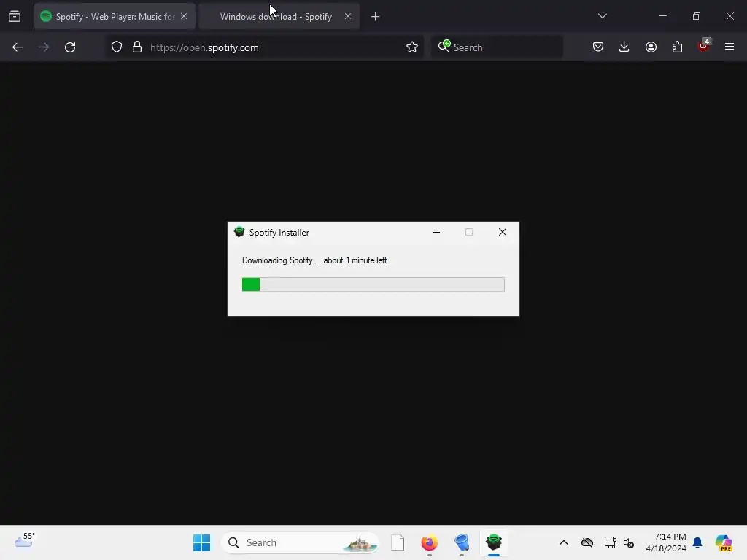
Task: Save page to Pocket
Action: 598,47
